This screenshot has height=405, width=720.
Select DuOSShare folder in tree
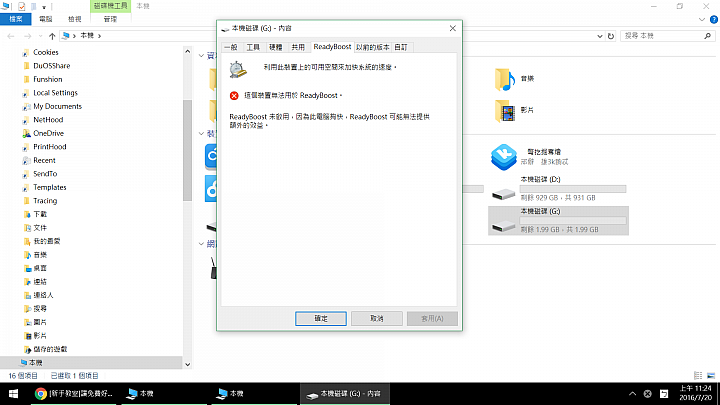point(51,66)
